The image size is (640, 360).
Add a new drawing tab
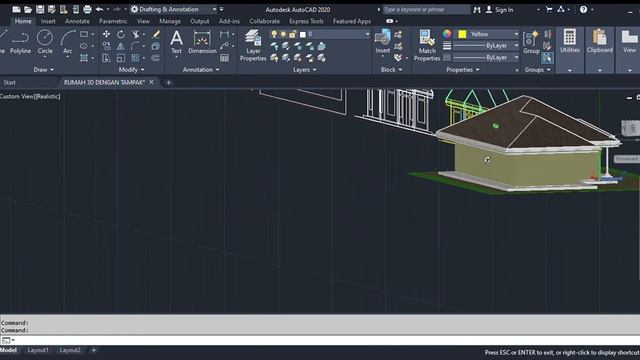coord(168,82)
